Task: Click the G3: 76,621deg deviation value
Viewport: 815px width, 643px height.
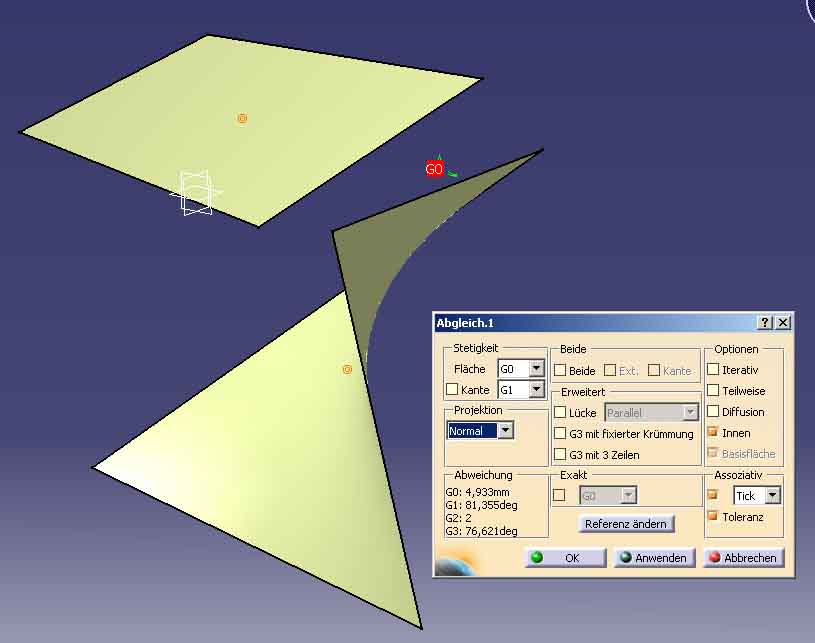Action: click(481, 531)
